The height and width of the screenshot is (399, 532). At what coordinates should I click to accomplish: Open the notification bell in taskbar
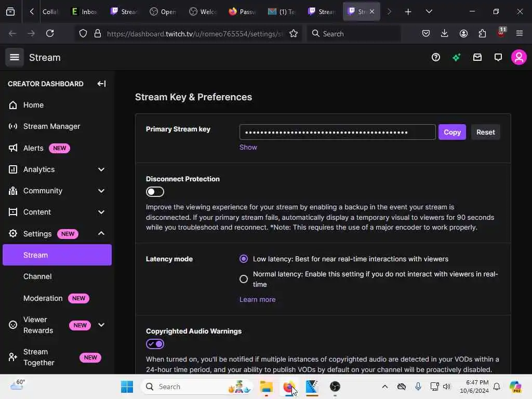coord(497,387)
